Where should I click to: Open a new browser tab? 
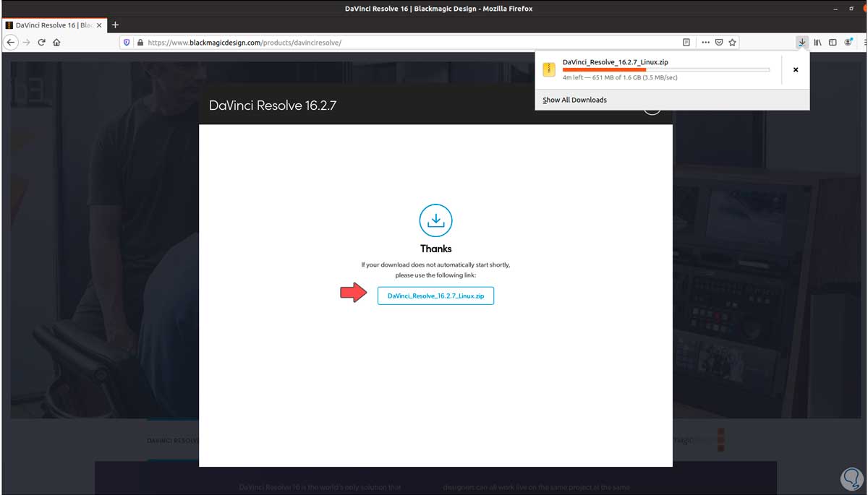[114, 24]
